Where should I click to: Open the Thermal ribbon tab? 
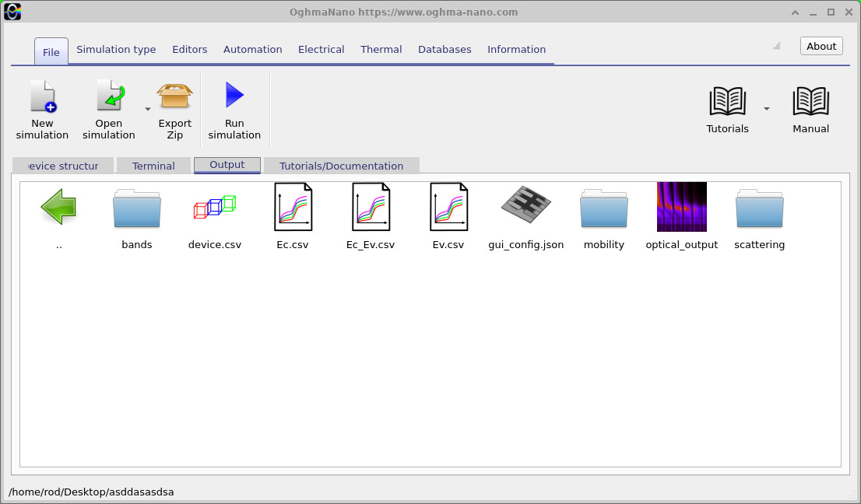pyautogui.click(x=381, y=49)
